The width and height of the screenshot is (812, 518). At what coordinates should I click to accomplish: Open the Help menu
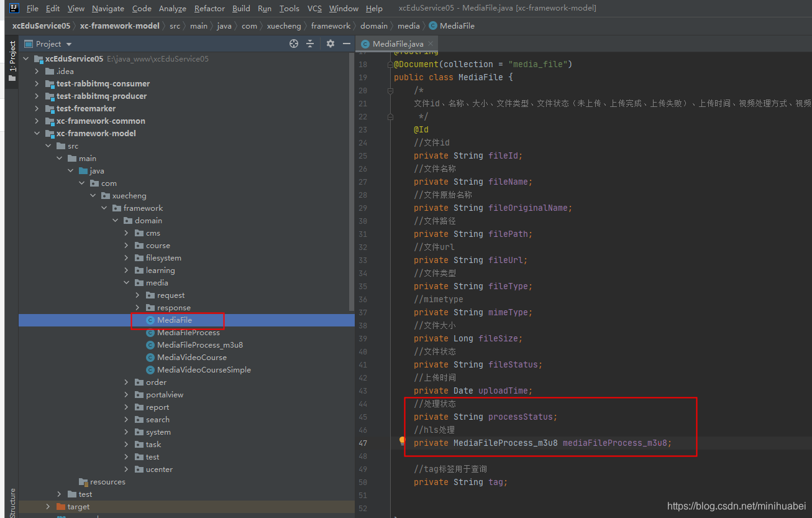click(374, 9)
